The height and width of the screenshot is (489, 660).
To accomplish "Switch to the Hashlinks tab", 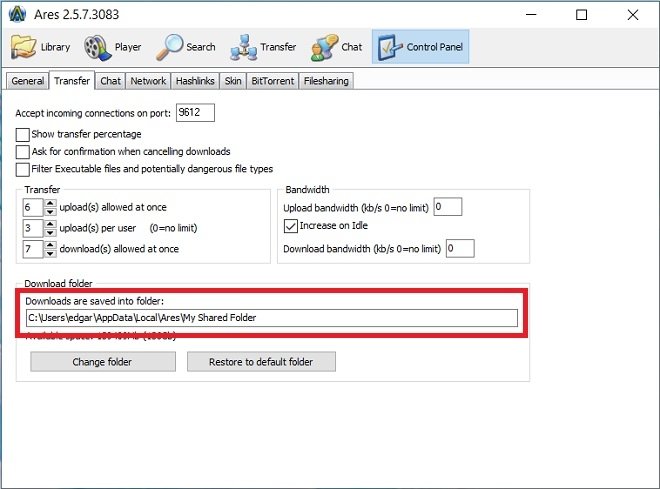I will tap(195, 81).
